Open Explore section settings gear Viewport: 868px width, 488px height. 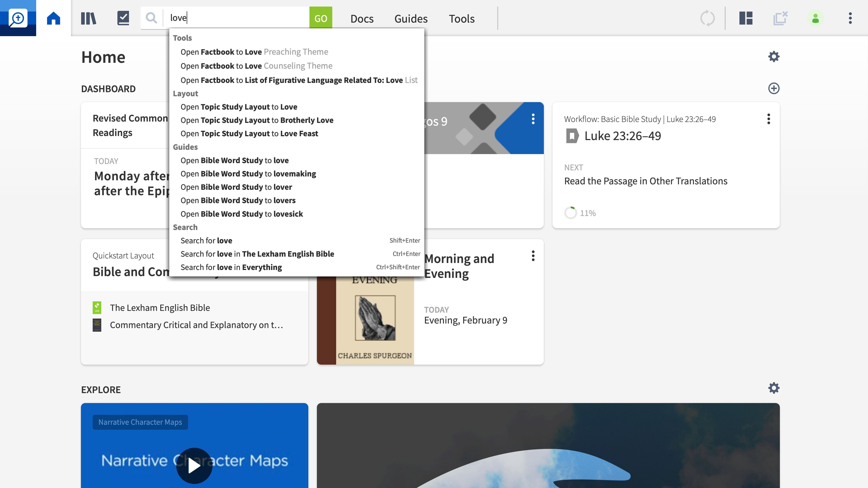[774, 388]
